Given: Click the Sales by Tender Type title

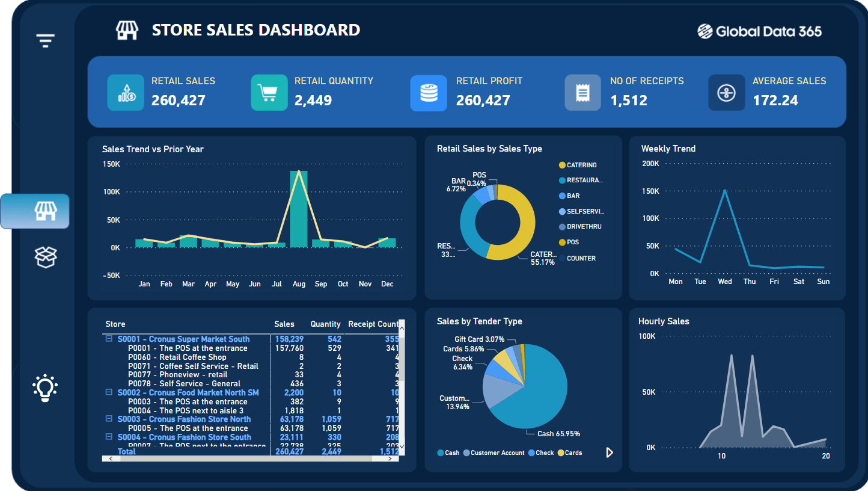Looking at the screenshot, I should (479, 321).
